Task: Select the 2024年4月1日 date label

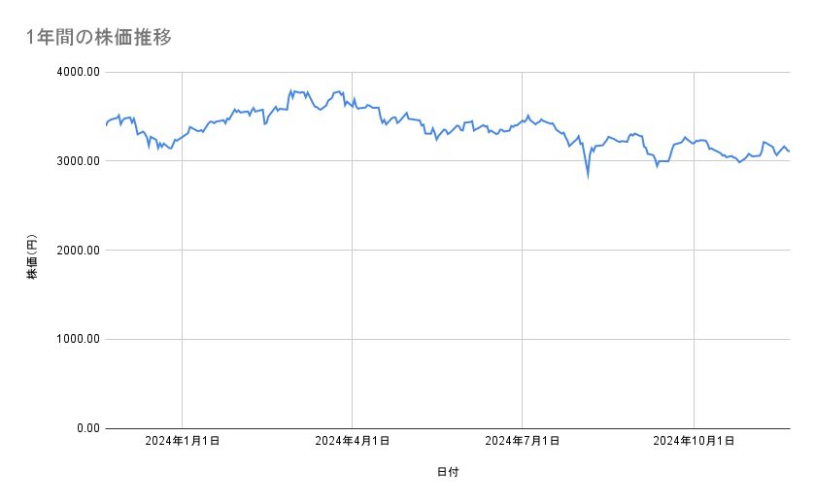Action: 353,442
